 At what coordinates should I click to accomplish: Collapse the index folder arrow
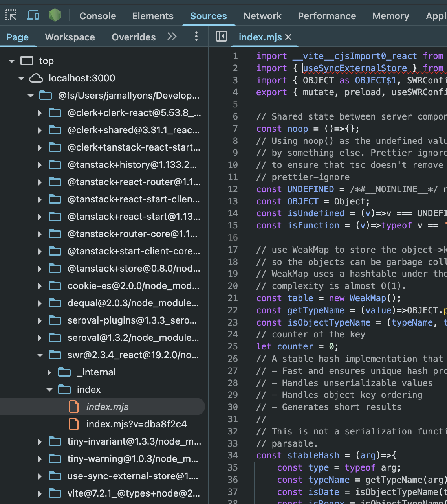[49, 390]
